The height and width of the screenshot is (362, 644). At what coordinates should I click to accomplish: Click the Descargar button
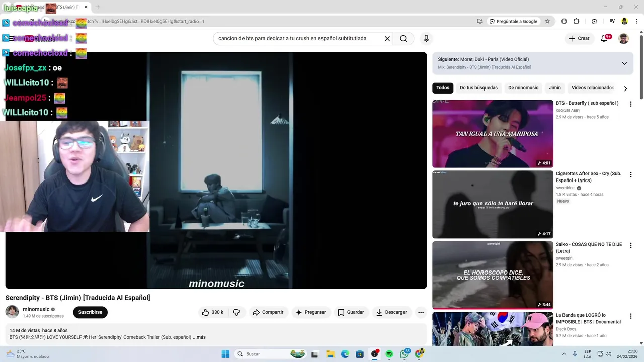tap(391, 312)
